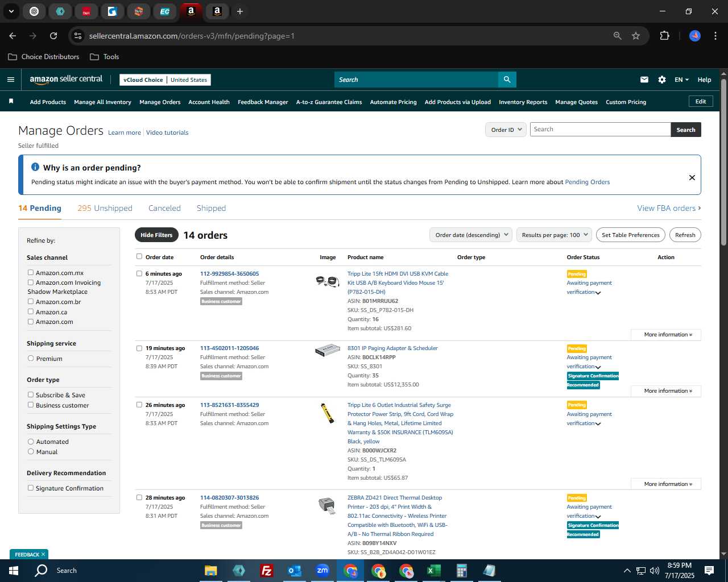Open the Feedback Manager menu item
The height and width of the screenshot is (582, 728).
pos(263,102)
